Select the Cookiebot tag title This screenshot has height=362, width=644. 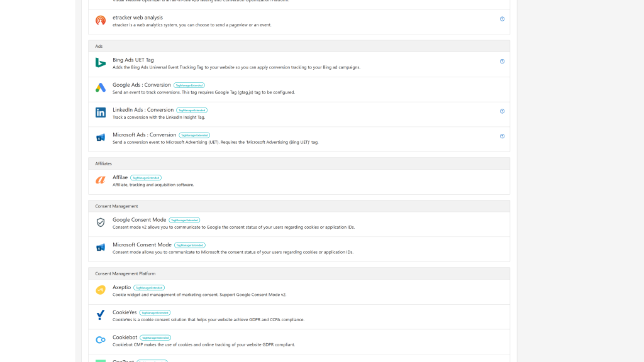tap(125, 337)
